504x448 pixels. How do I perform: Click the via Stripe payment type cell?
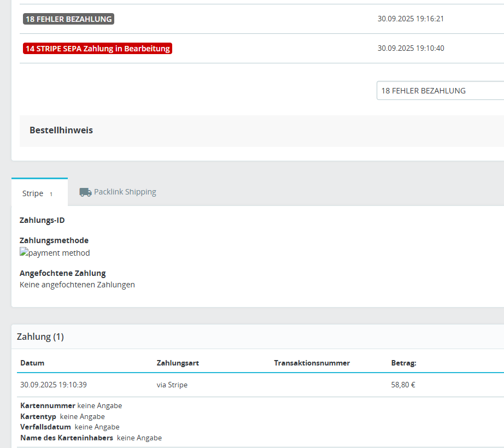coord(172,385)
